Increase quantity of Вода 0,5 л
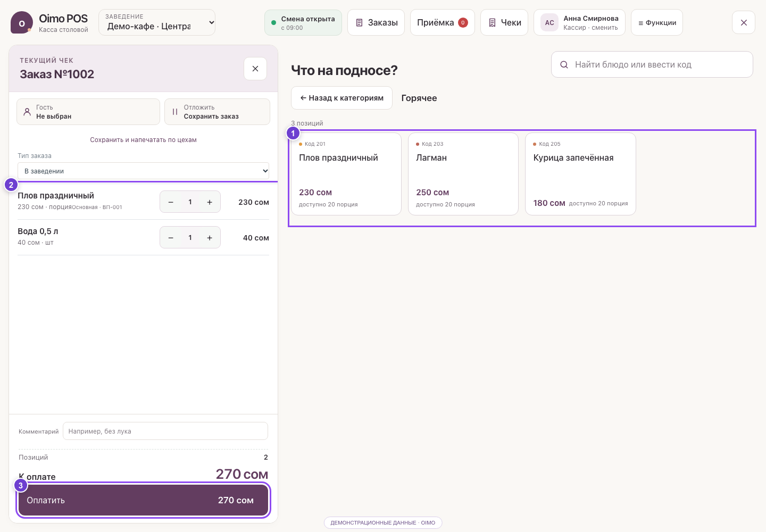The width and height of the screenshot is (766, 532). click(210, 238)
